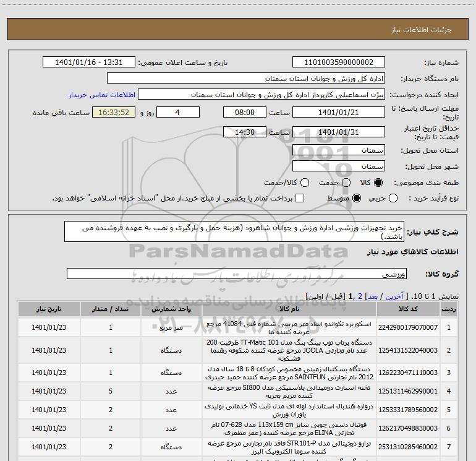
Task: Click response deadline time 08:00
Action: 245,112
